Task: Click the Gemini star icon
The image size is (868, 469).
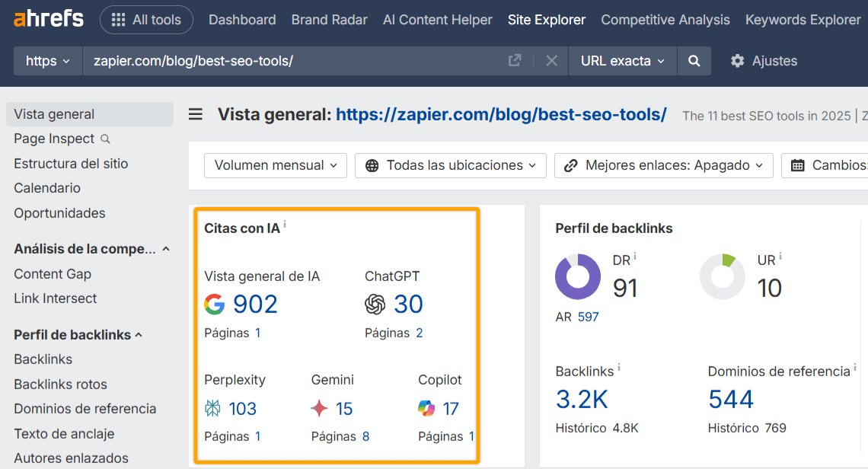Action: point(320,408)
